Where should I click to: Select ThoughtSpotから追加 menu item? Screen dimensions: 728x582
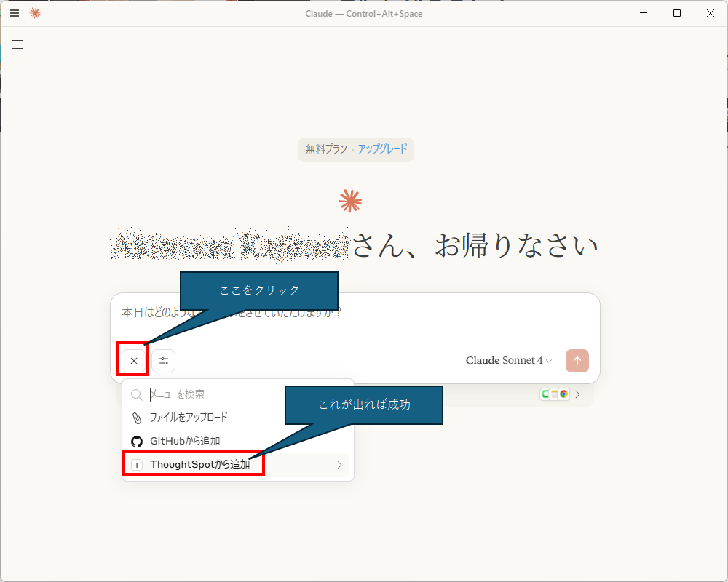[238, 465]
